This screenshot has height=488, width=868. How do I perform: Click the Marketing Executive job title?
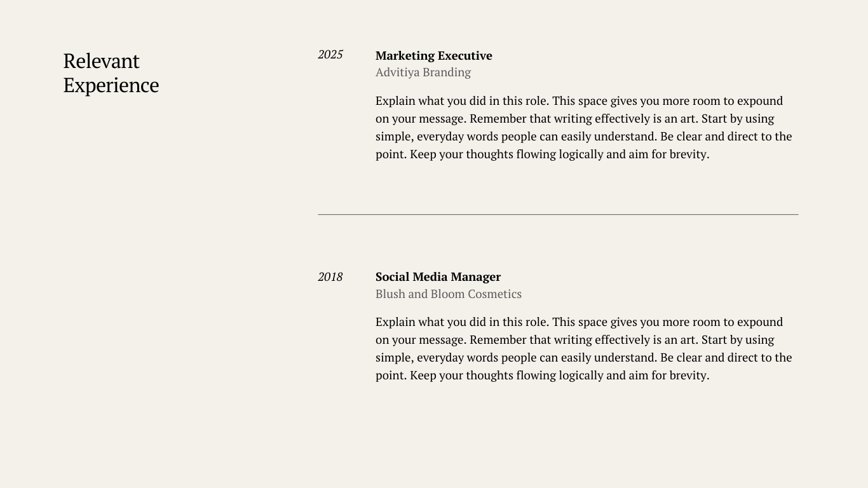click(x=434, y=56)
